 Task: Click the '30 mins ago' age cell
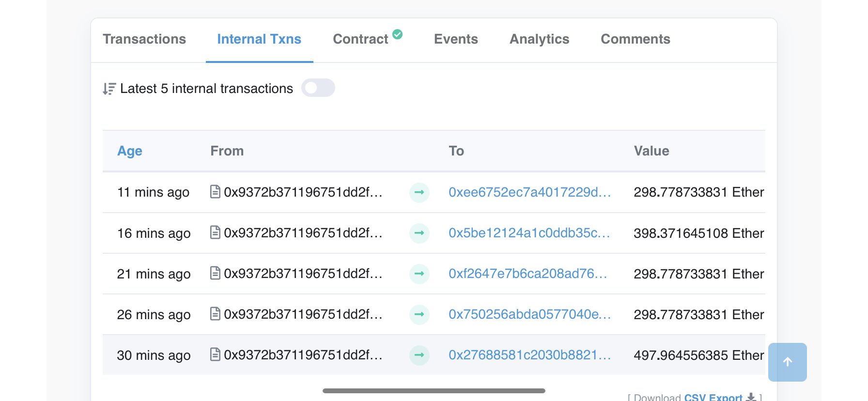pos(154,355)
